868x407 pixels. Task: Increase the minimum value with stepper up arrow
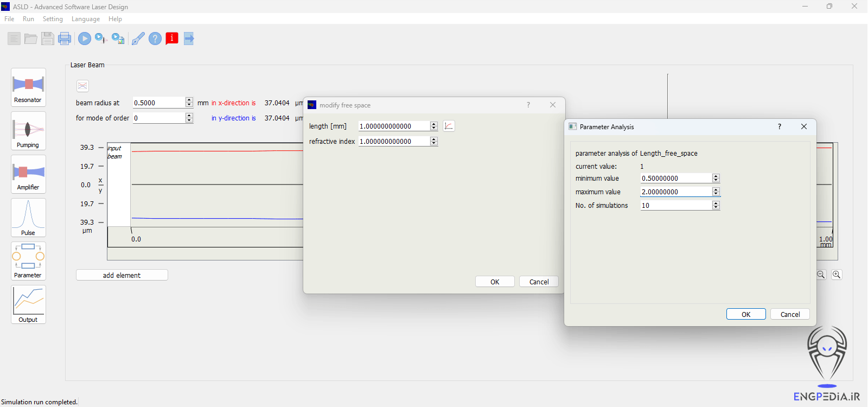coord(716,176)
